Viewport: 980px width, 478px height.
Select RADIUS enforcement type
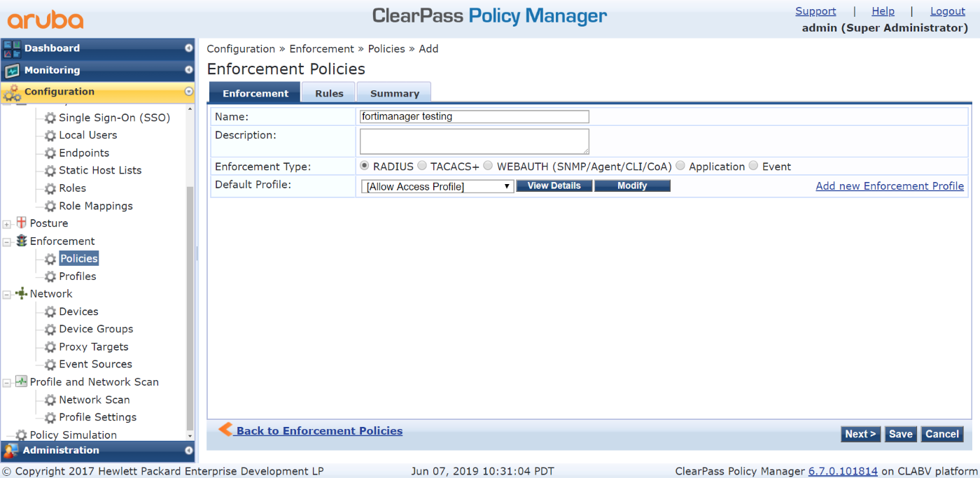(x=365, y=166)
